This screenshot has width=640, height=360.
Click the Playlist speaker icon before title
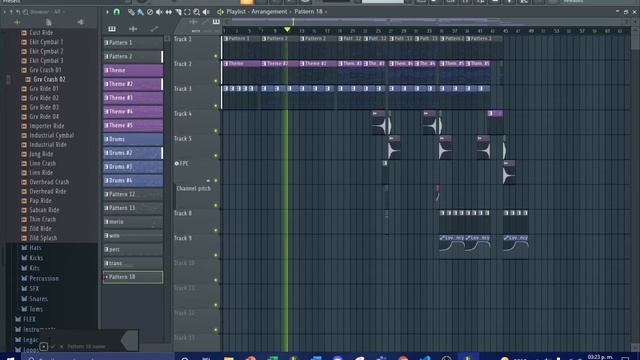pos(220,12)
